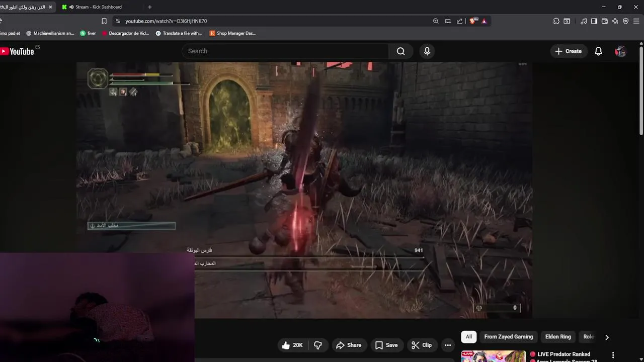This screenshot has width=644, height=362.
Task: Open the fiver bookmark
Action: [88, 33]
